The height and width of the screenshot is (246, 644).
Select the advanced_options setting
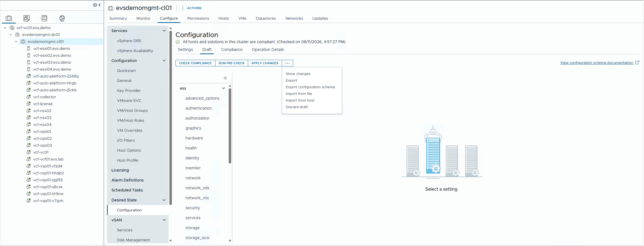click(x=202, y=98)
